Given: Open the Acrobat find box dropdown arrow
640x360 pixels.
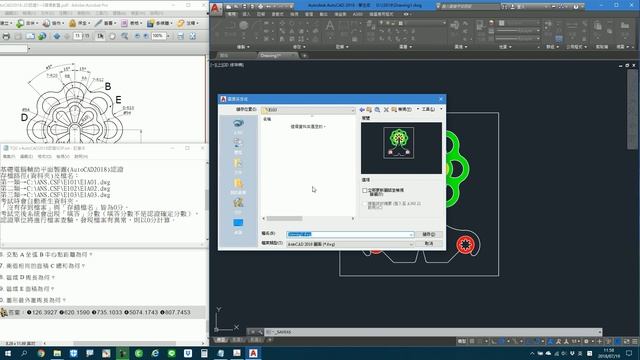Looking at the screenshot, I should (29, 49).
